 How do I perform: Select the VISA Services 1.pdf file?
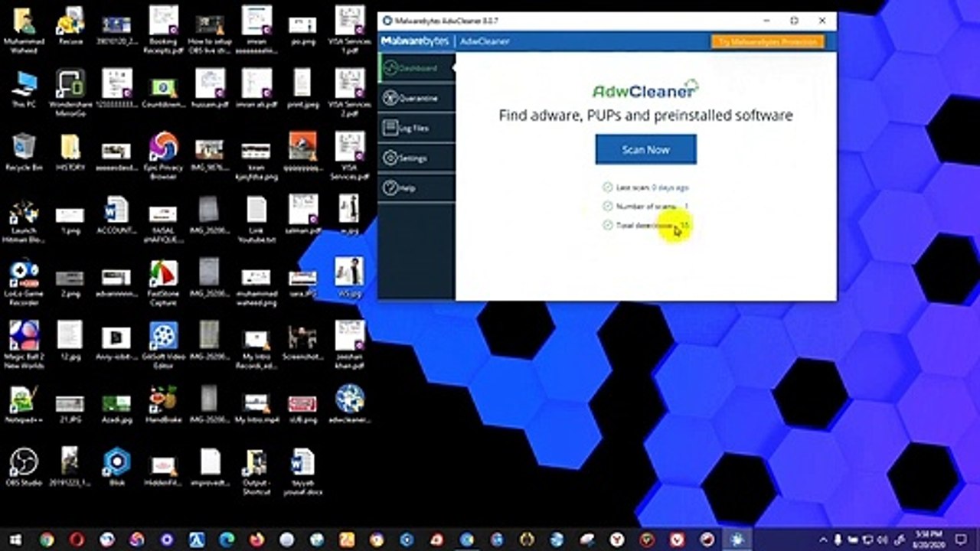click(349, 29)
